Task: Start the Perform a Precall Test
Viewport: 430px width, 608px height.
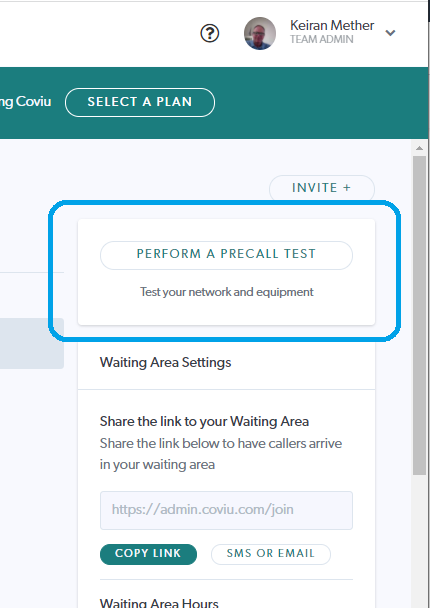Action: (x=226, y=254)
